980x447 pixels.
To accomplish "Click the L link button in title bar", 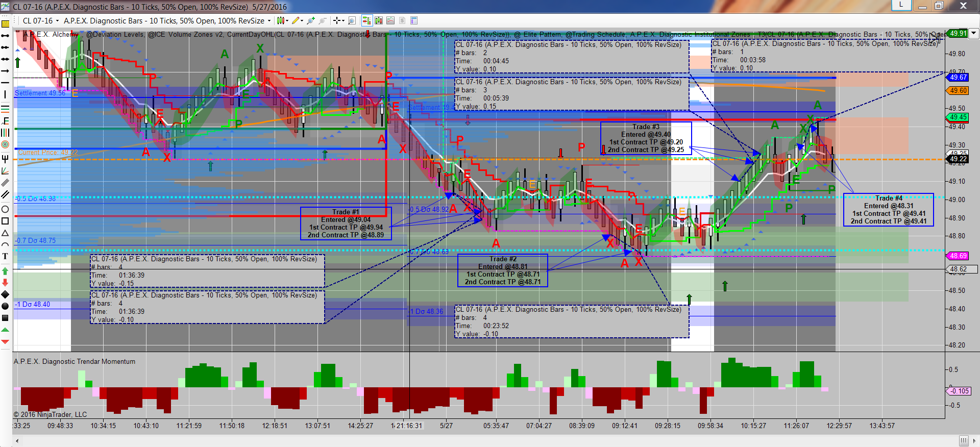I will coord(901,5).
